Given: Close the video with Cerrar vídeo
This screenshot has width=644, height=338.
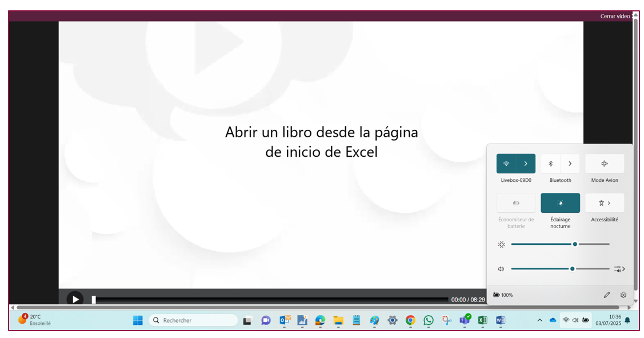Looking at the screenshot, I should click(617, 16).
